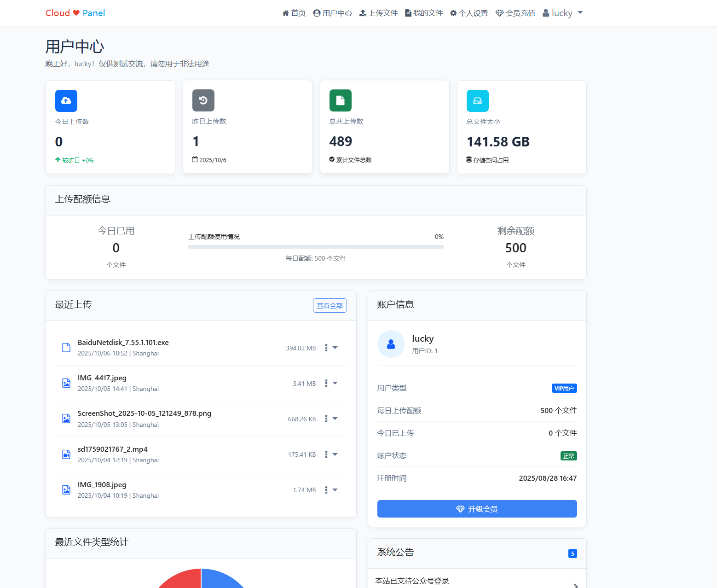Click the lucky user avatar in account info
Image resolution: width=717 pixels, height=588 pixels.
pyautogui.click(x=391, y=343)
